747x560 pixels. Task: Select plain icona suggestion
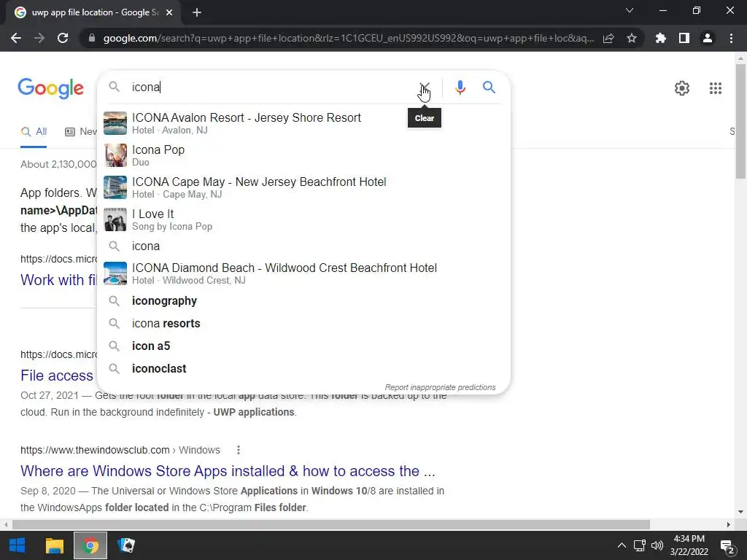(303, 246)
